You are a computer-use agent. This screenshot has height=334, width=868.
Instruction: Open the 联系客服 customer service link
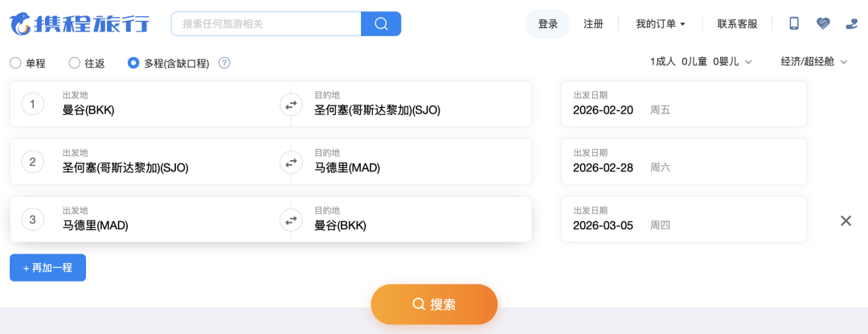click(x=737, y=24)
